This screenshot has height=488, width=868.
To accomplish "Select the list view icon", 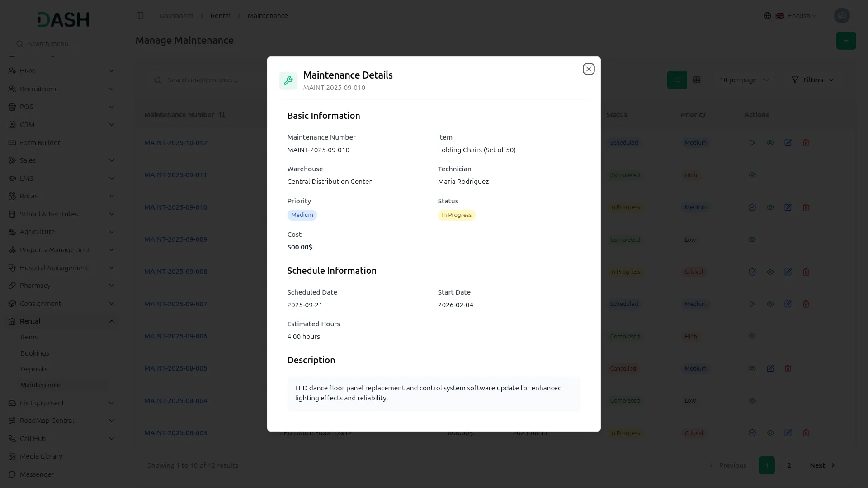I will click(x=677, y=80).
